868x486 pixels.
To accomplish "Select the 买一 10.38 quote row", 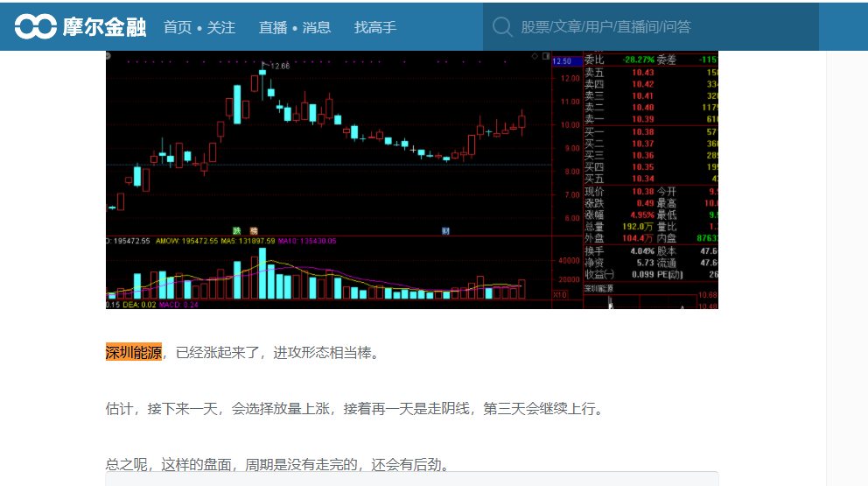I will click(651, 132).
